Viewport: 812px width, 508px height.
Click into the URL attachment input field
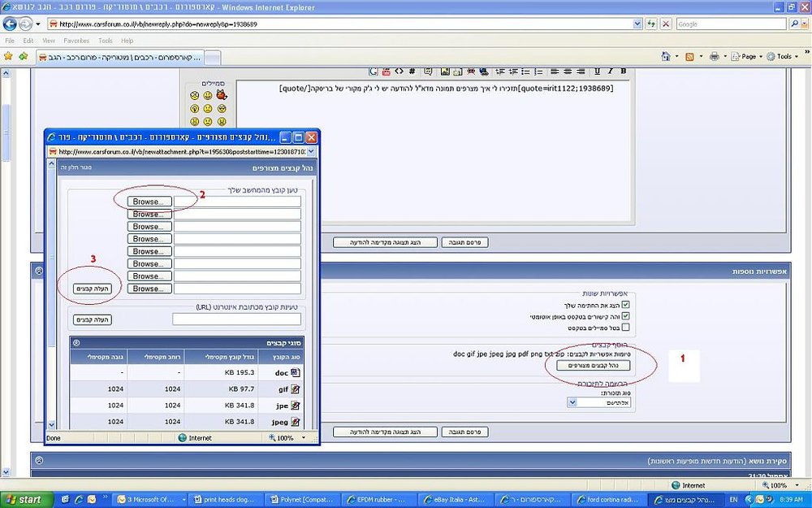pos(236,319)
